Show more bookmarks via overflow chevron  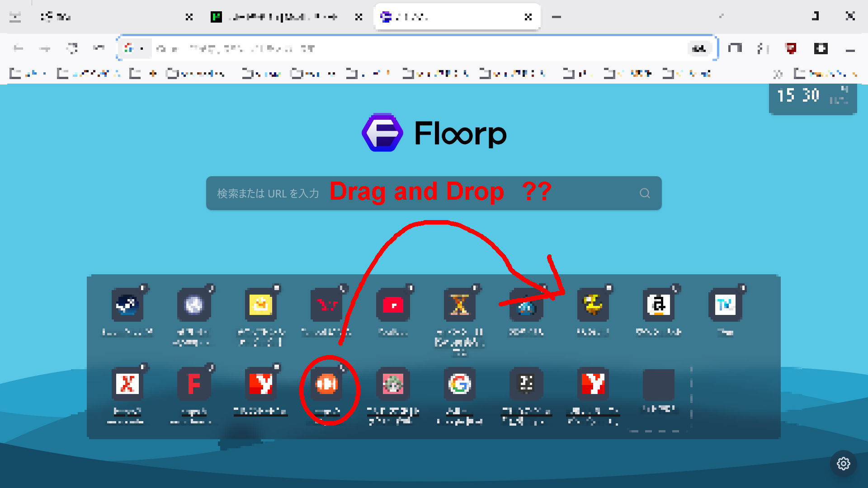(x=778, y=74)
